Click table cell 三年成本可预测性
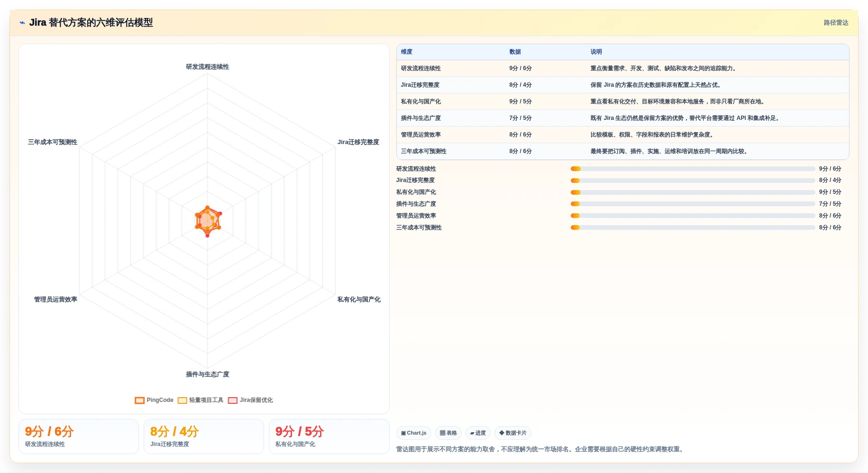The width and height of the screenshot is (868, 473). point(423,151)
